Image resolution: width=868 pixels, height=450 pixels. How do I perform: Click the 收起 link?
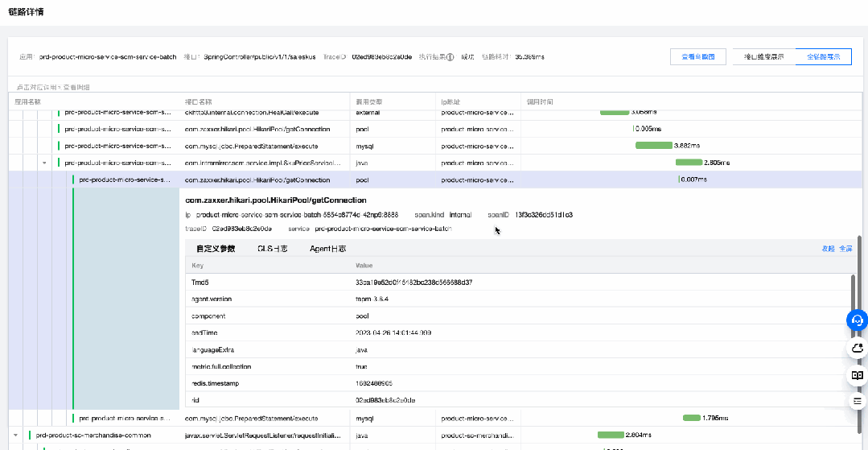pos(828,249)
